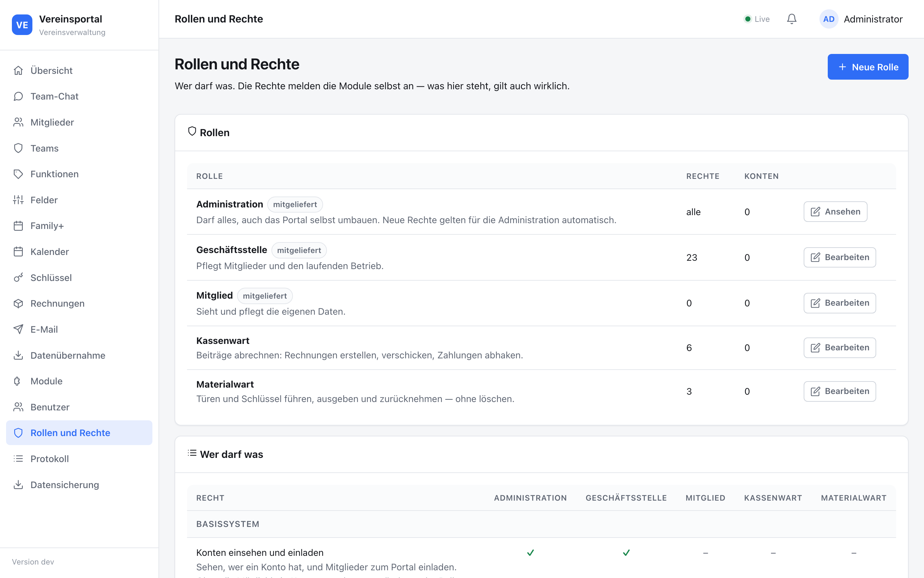Click the Felder sliders icon

[18, 200]
